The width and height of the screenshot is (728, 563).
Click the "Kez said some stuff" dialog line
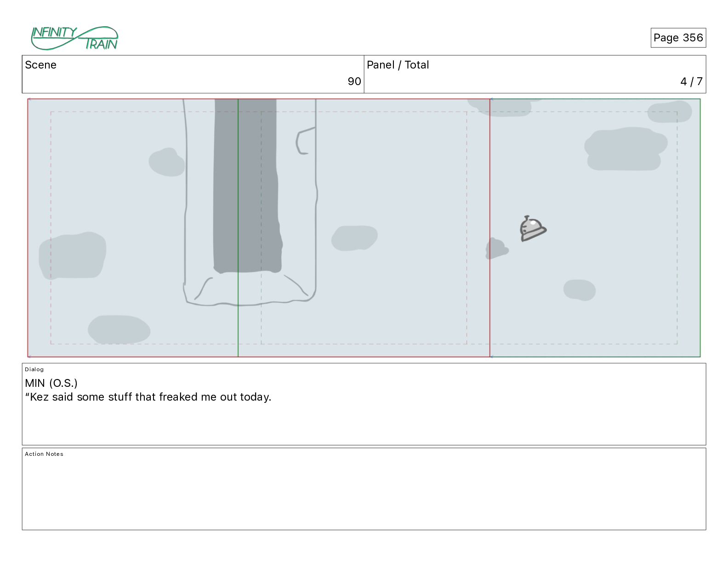click(x=148, y=397)
